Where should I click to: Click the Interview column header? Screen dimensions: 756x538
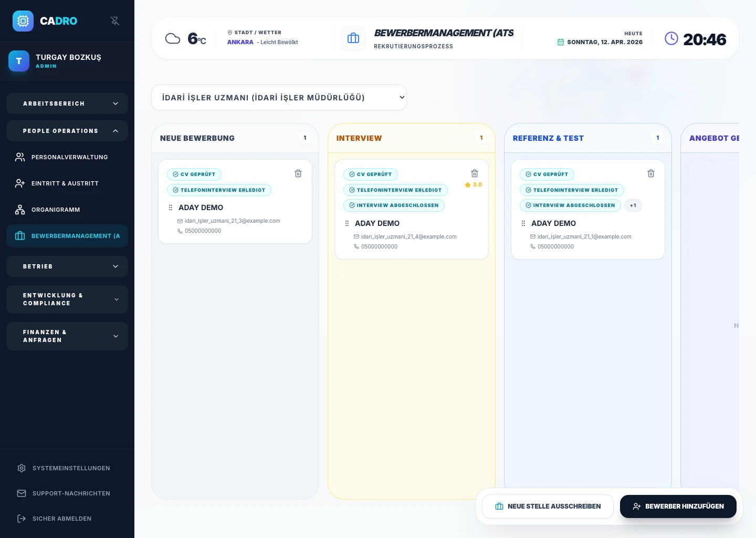click(412, 138)
